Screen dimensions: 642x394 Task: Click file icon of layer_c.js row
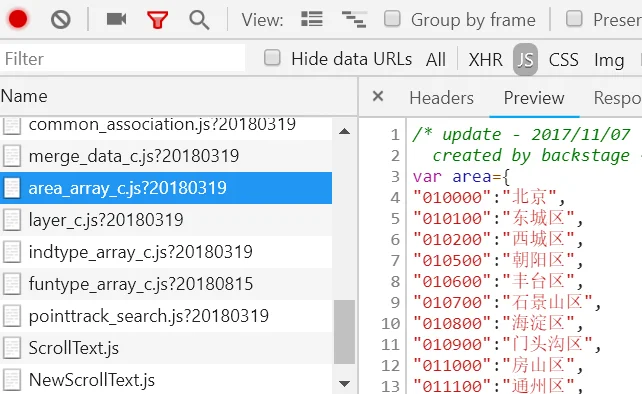pyautogui.click(x=11, y=220)
